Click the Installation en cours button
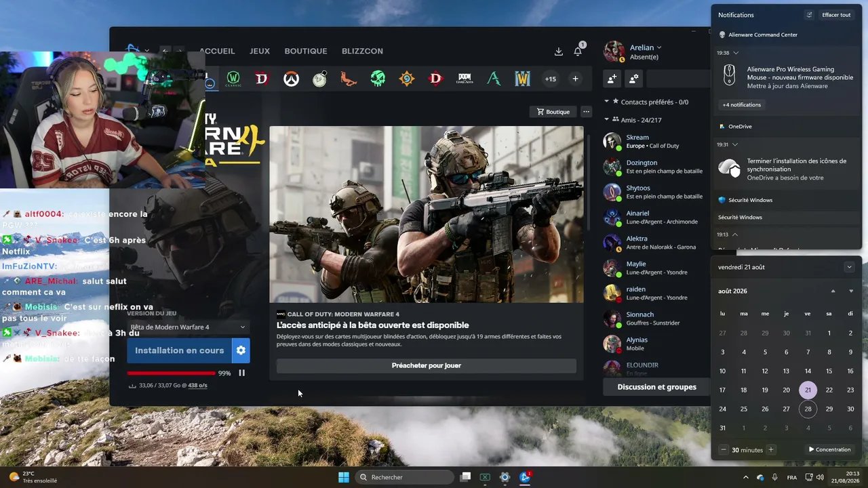The image size is (868, 488). 179,350
